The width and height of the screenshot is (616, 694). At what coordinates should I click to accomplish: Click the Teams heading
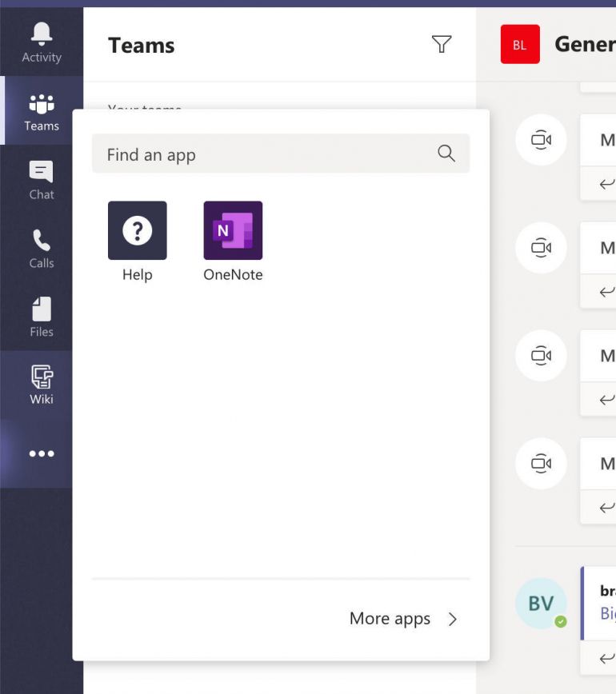pos(142,46)
